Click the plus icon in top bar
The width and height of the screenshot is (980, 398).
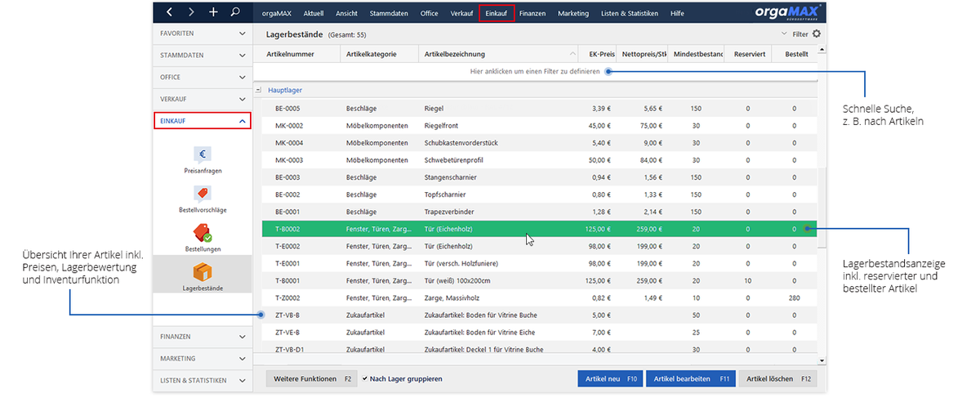213,12
